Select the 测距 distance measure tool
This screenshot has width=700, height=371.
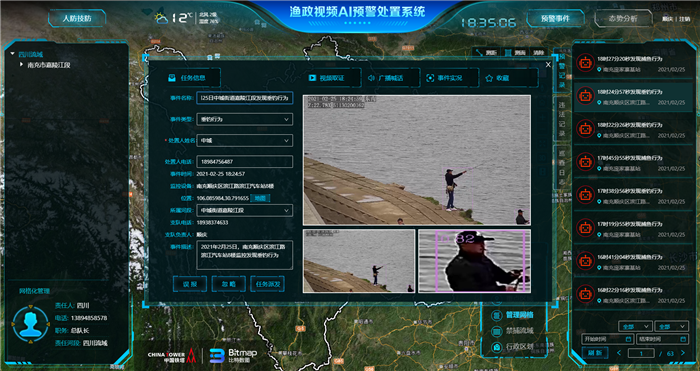click(487, 53)
